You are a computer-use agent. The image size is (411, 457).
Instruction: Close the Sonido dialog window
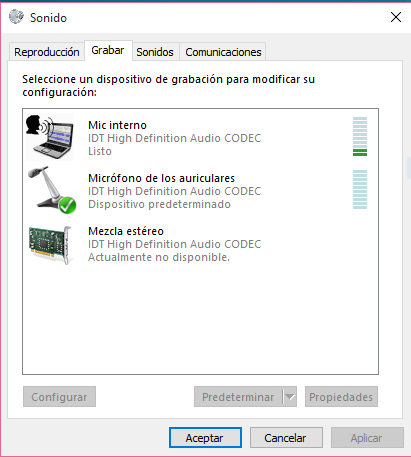coord(396,17)
